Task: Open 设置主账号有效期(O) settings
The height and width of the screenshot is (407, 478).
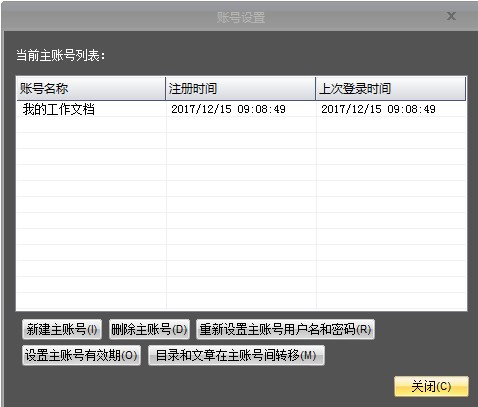Action: pos(81,355)
